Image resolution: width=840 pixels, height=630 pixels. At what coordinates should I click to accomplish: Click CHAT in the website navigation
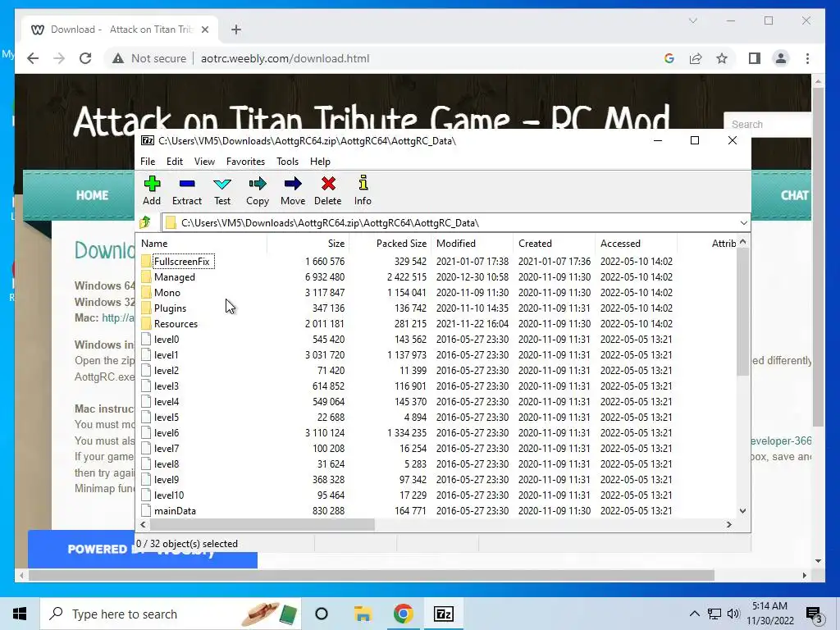[x=794, y=195]
